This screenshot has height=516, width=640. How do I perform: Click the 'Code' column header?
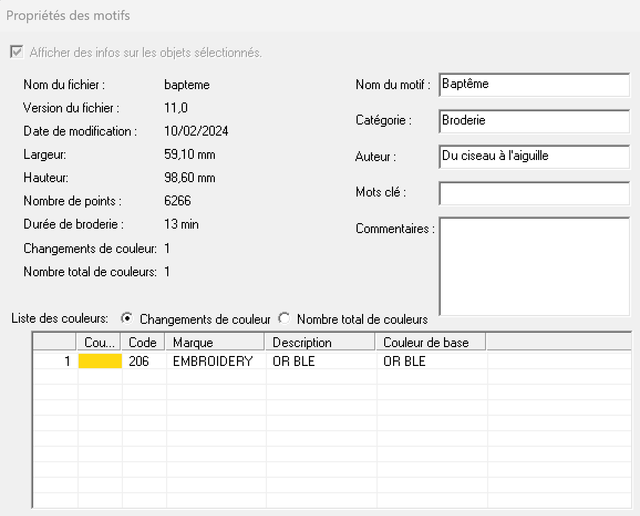click(x=144, y=343)
